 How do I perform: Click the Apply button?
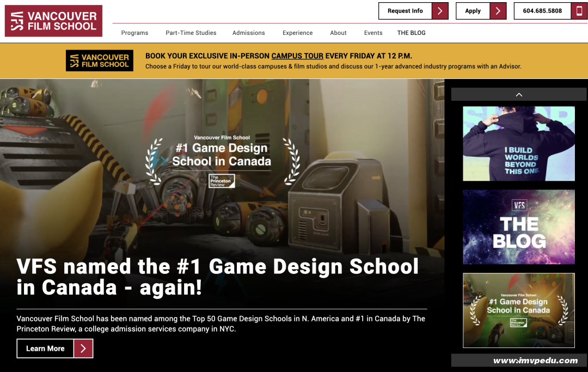pos(481,11)
